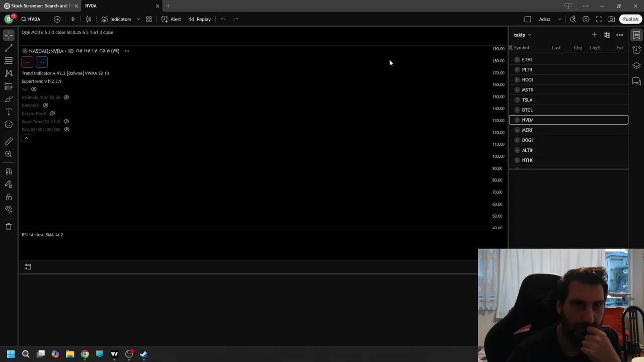Viewport: 644px width, 362px height.
Task: Select the trend line drawing tool
Action: pos(9,48)
